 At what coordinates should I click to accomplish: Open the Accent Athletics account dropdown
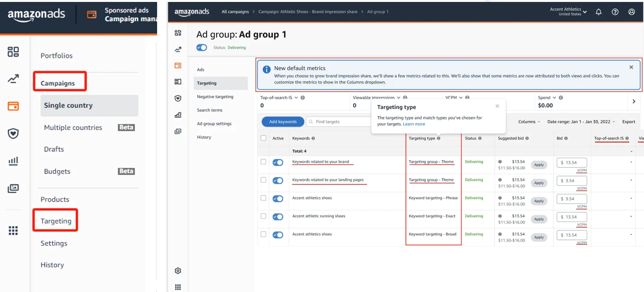click(x=568, y=12)
